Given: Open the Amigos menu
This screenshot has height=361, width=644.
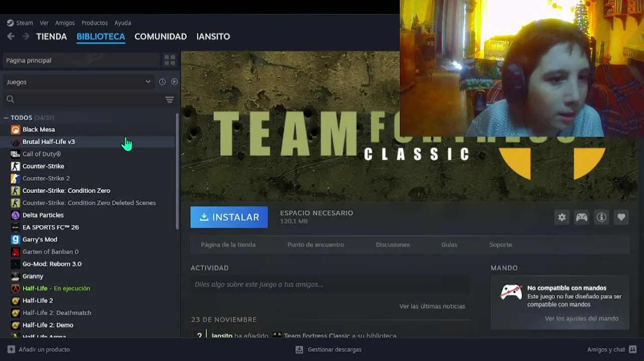Looking at the screenshot, I should tap(65, 23).
